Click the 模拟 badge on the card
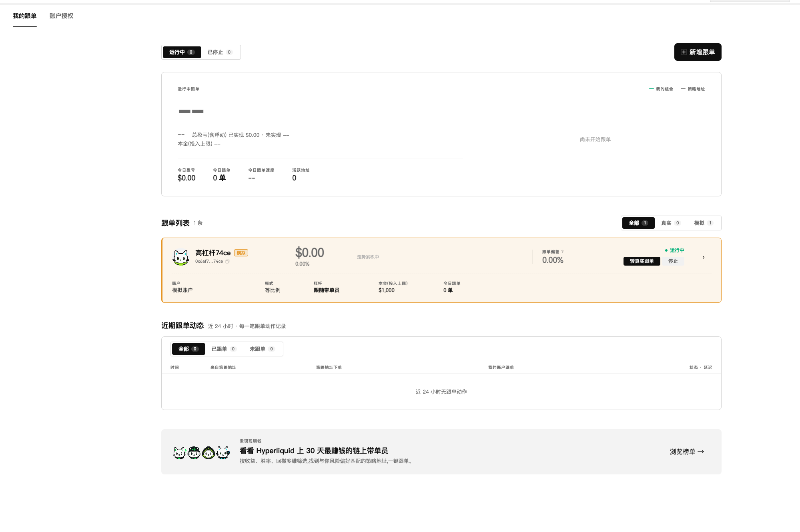This screenshot has height=532, width=800. pyautogui.click(x=241, y=253)
